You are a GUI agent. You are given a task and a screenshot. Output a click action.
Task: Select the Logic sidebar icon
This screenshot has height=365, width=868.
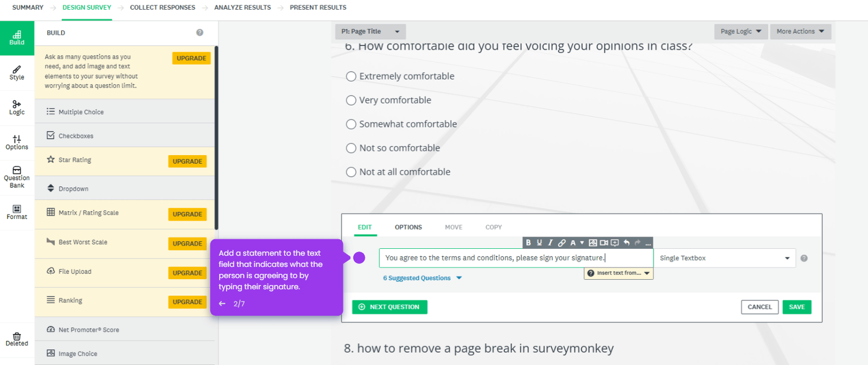[17, 108]
